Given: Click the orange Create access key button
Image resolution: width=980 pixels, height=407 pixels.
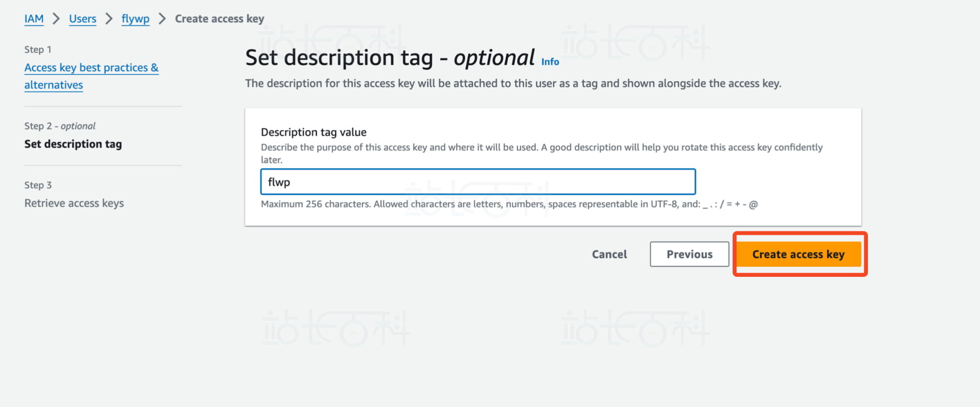Looking at the screenshot, I should [798, 254].
